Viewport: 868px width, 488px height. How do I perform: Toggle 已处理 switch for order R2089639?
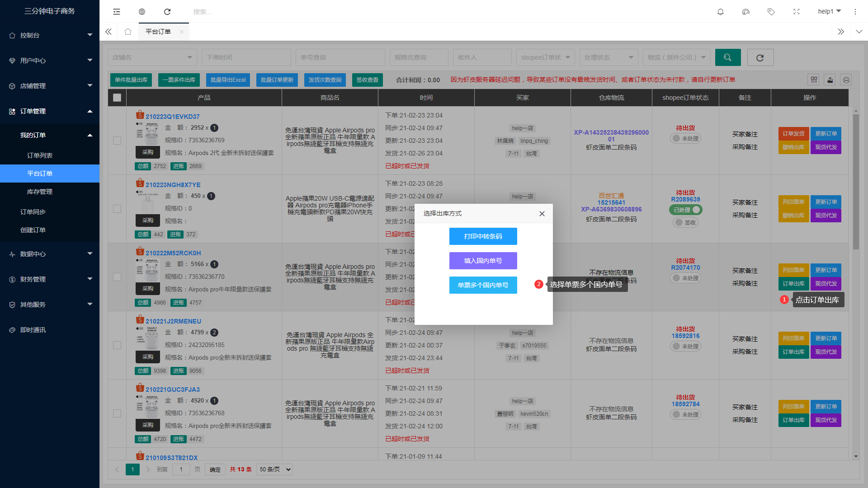(x=685, y=210)
